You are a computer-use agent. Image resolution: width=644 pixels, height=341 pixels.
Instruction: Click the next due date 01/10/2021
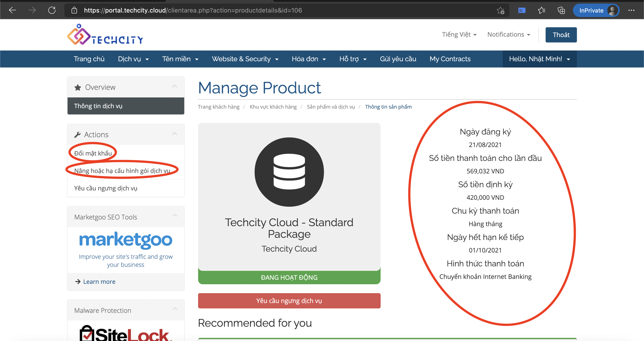[x=485, y=250]
